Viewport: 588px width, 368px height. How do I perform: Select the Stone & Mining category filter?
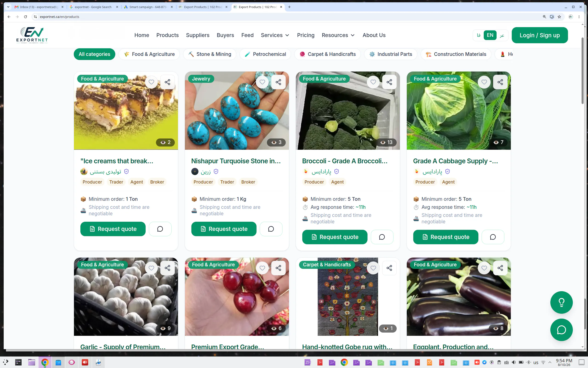point(209,54)
